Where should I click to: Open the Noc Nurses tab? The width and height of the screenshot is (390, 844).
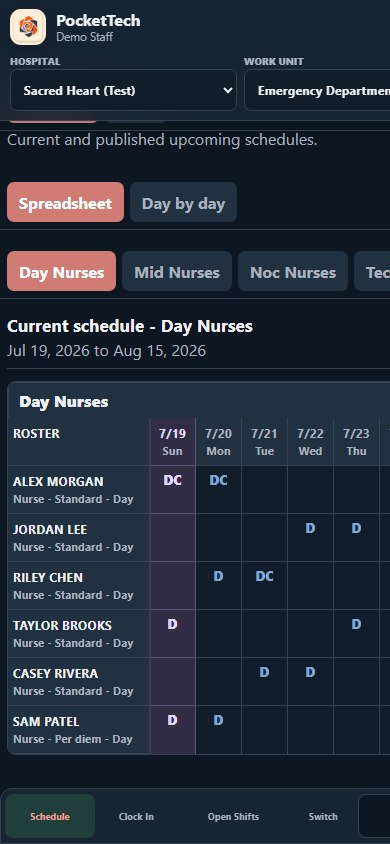click(293, 271)
